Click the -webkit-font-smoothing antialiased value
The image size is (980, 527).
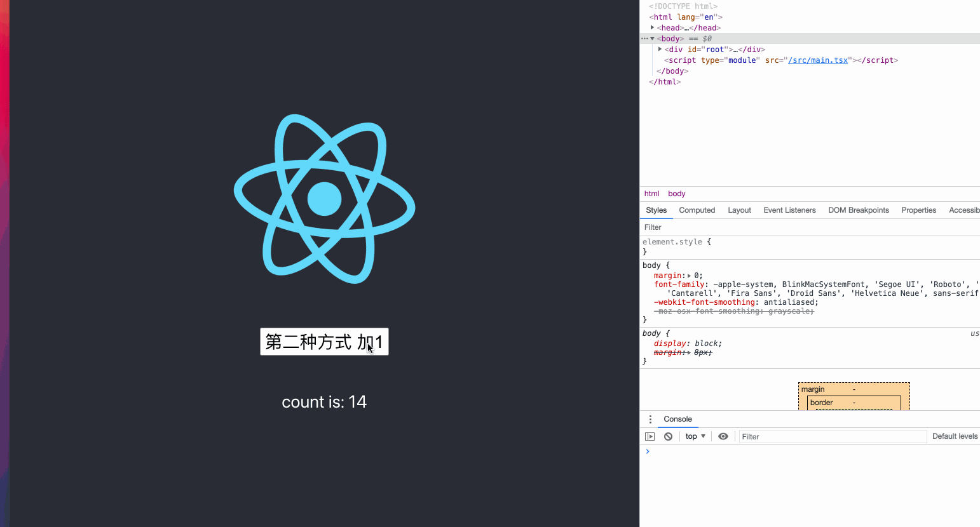point(791,302)
